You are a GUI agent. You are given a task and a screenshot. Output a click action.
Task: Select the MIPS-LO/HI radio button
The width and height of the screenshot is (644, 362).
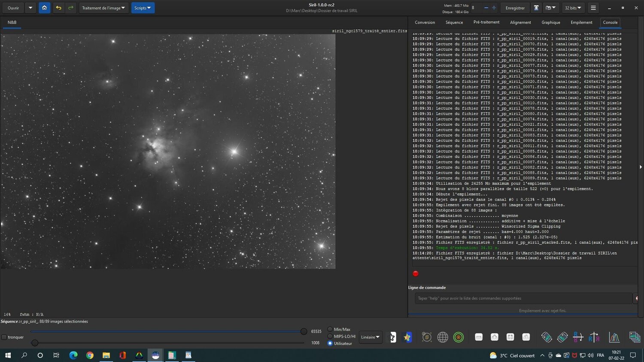[330, 336]
